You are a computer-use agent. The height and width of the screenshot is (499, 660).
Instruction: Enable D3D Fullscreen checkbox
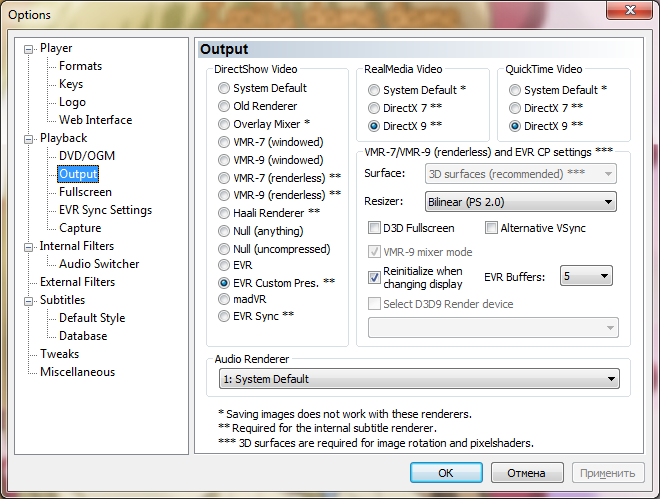(x=375, y=228)
